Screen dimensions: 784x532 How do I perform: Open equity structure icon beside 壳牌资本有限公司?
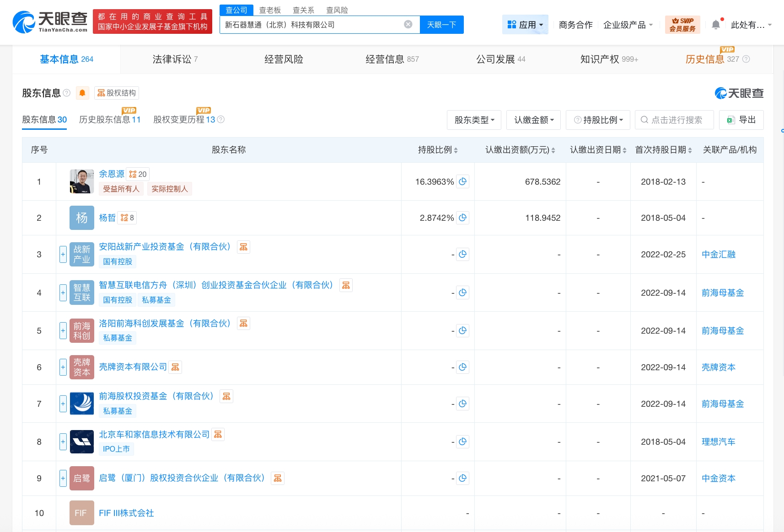point(175,367)
